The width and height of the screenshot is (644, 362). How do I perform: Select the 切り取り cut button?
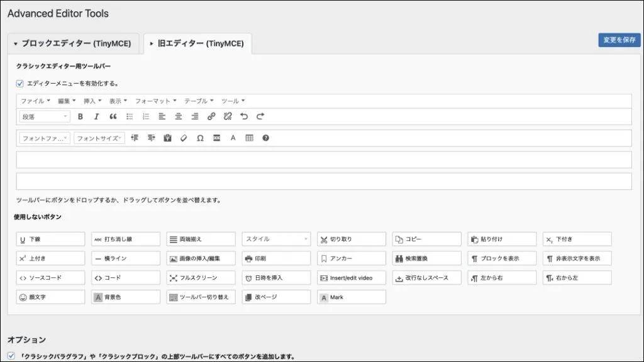pyautogui.click(x=352, y=239)
